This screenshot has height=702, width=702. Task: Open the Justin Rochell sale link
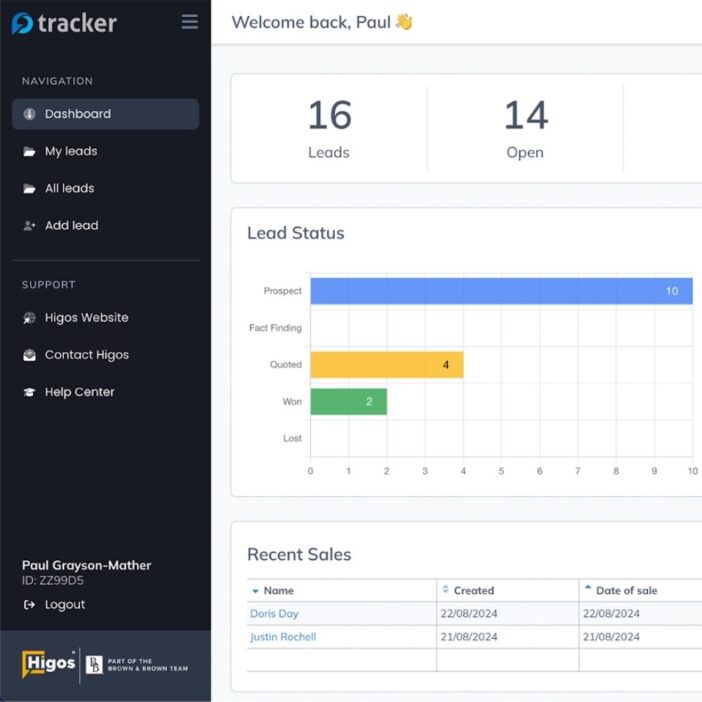[283, 637]
